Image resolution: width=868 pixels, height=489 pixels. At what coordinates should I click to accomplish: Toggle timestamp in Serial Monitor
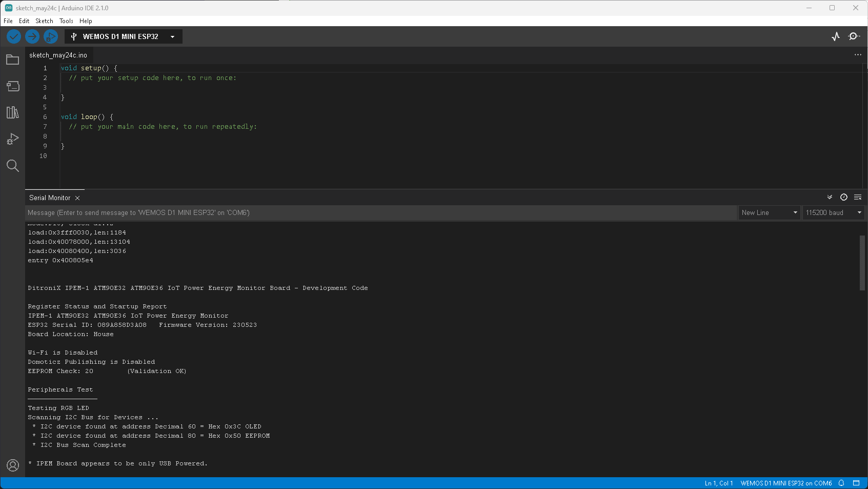(x=844, y=198)
